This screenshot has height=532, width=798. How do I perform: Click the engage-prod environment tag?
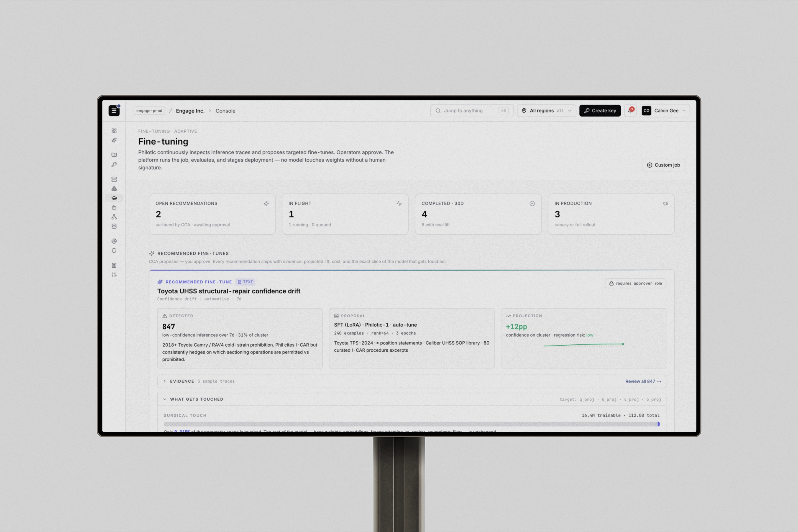(x=149, y=111)
